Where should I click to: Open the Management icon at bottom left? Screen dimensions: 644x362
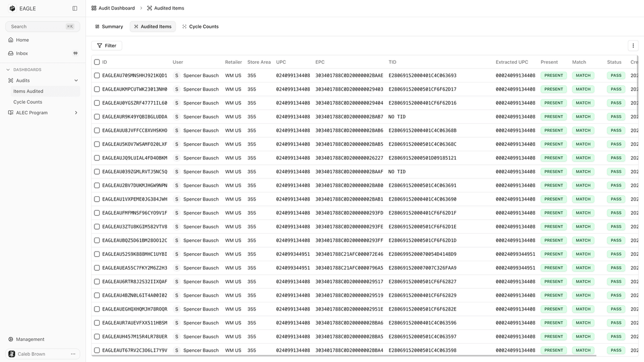(11, 339)
